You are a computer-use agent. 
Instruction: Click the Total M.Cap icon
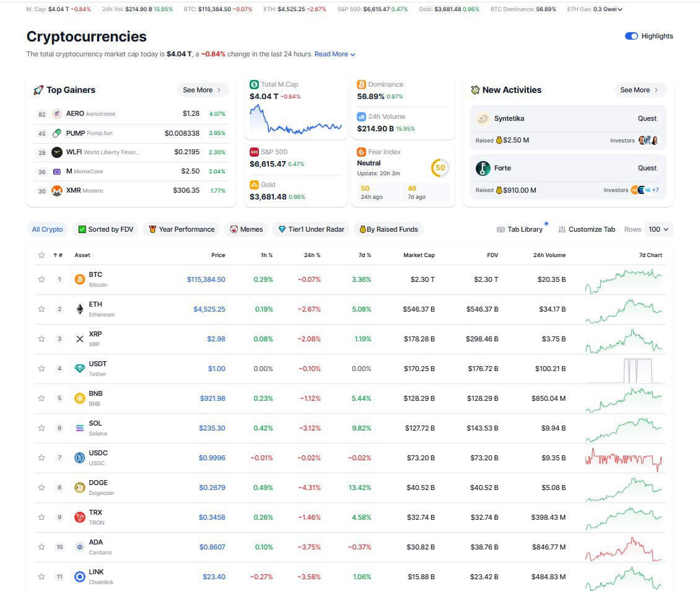pos(254,84)
